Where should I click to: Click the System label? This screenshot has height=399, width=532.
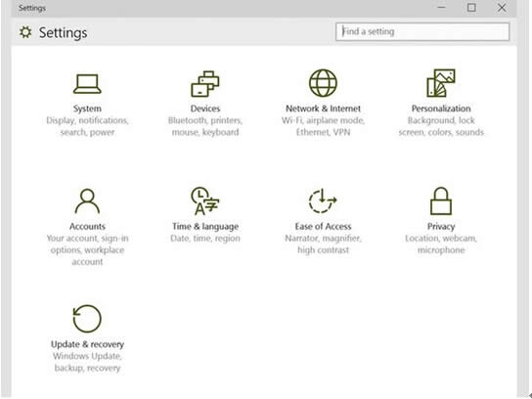[x=87, y=109]
